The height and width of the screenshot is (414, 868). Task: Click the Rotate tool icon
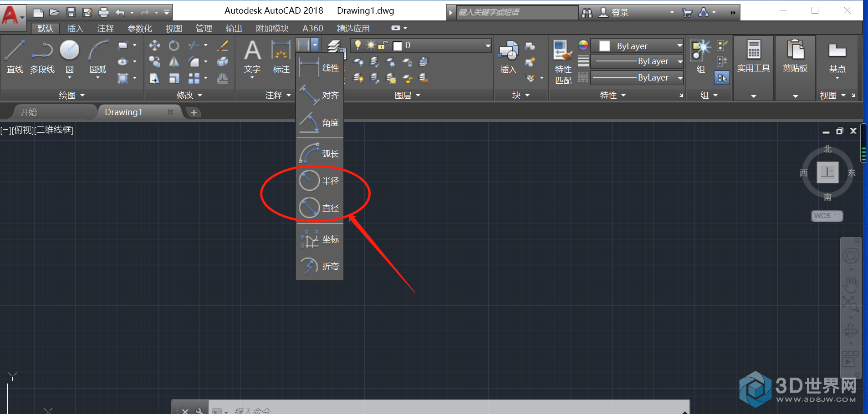[x=174, y=45]
